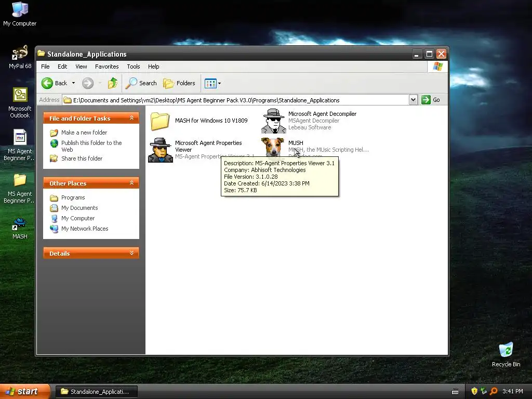Click inside the address path field
Viewport: 532px width, 399px height.
236,100
